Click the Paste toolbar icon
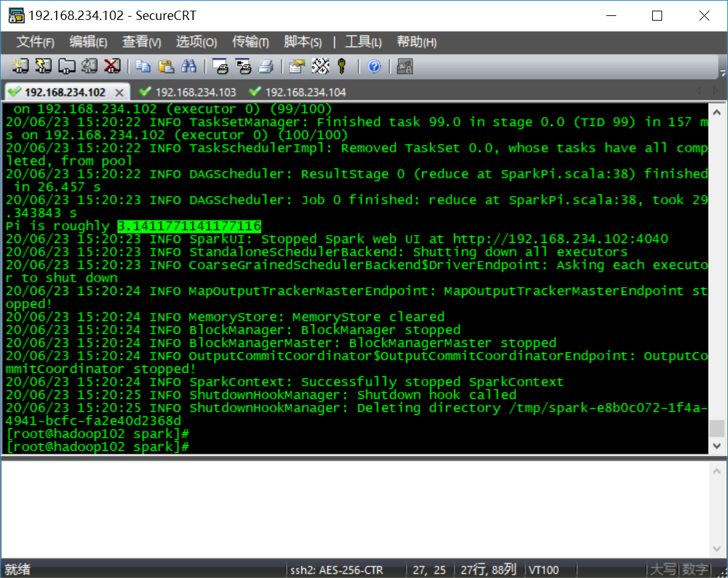The width and height of the screenshot is (728, 578). click(x=164, y=67)
